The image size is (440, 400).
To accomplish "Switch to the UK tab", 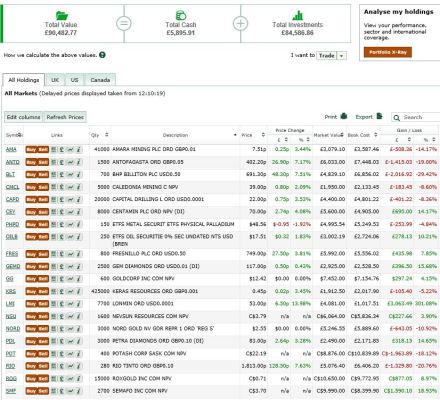I will point(55,80).
